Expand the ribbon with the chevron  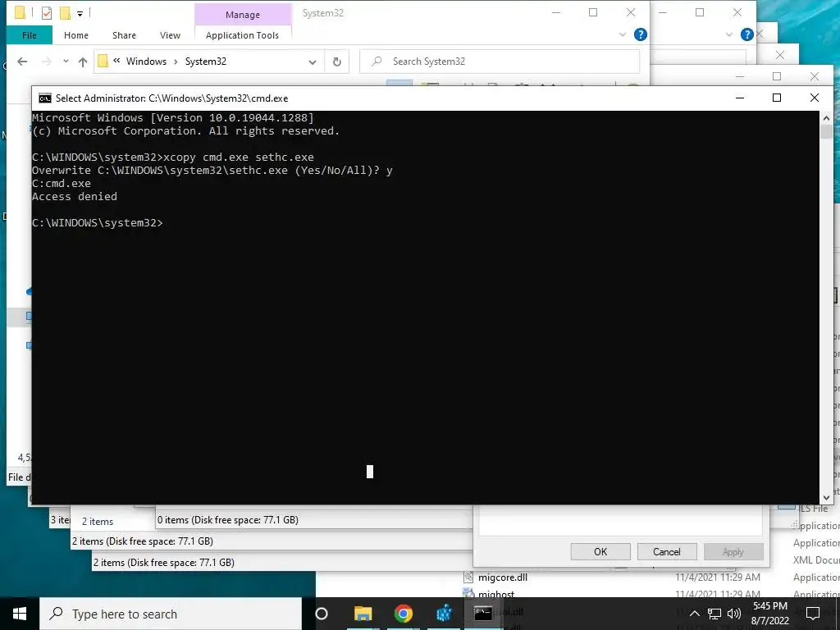click(623, 34)
